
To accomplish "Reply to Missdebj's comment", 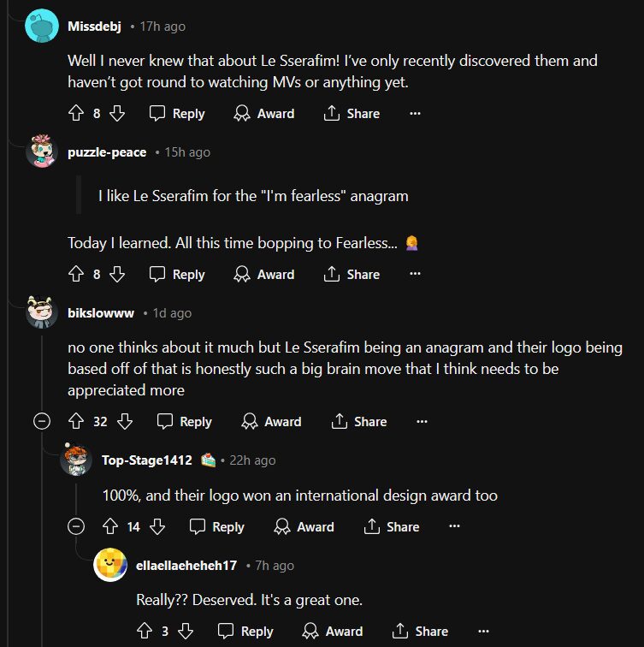I will (x=177, y=113).
